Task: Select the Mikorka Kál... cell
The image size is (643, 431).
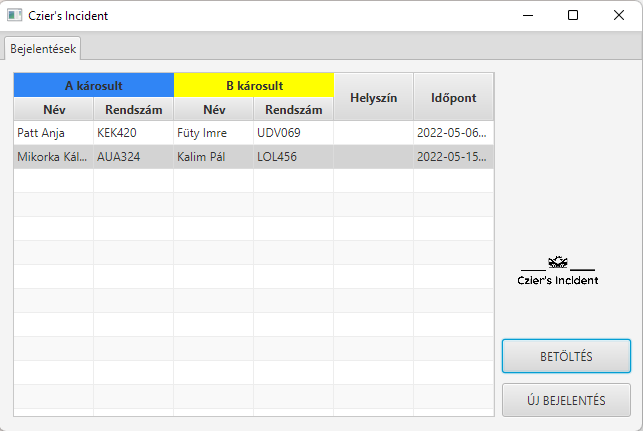Action: pyautogui.click(x=54, y=157)
